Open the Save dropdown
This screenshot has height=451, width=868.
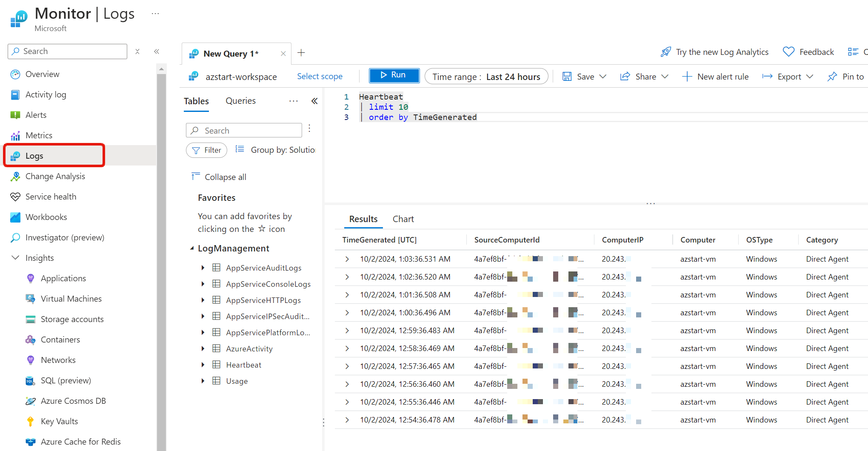click(x=584, y=77)
